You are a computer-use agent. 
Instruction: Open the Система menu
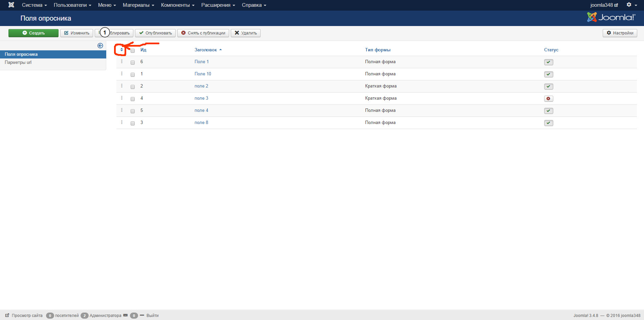pyautogui.click(x=34, y=5)
